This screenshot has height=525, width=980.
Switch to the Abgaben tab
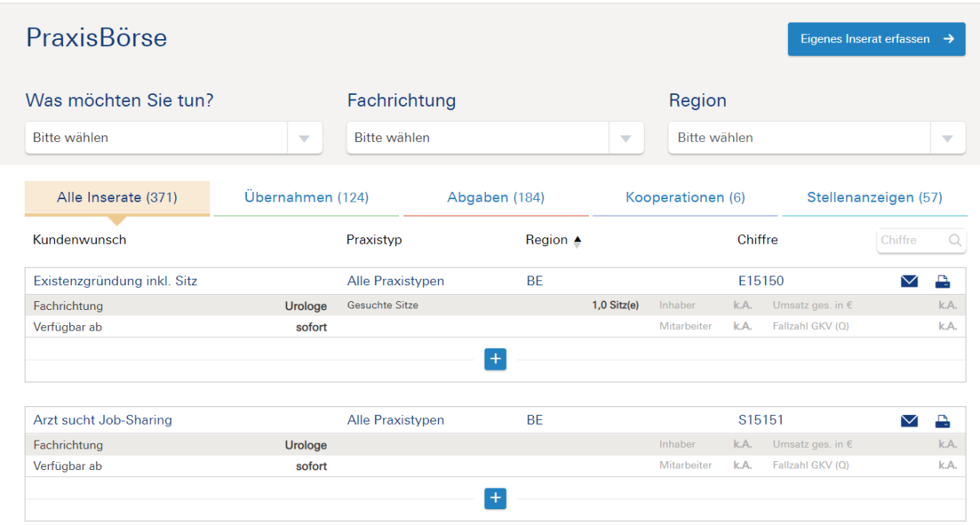(x=496, y=198)
